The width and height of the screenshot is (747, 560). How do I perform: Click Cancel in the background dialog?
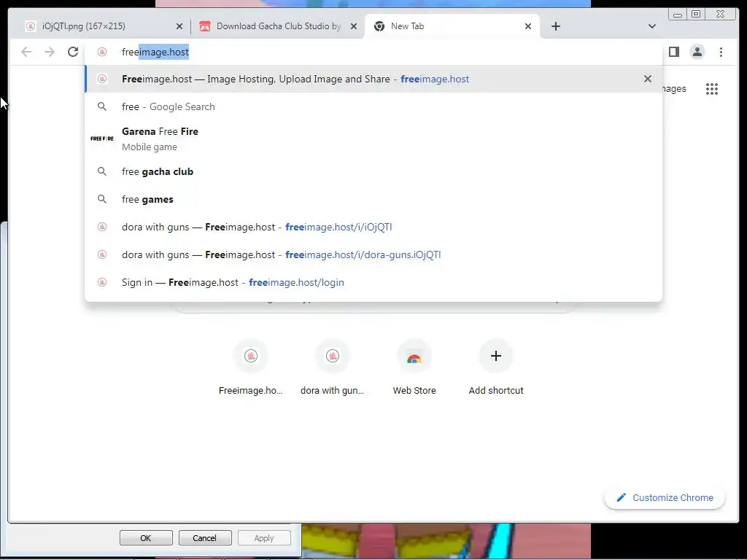pos(204,538)
